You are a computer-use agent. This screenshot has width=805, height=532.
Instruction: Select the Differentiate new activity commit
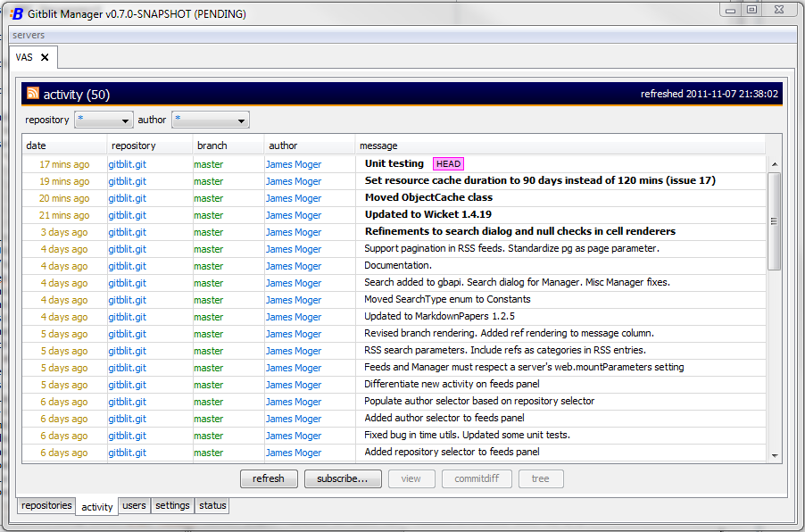(452, 384)
